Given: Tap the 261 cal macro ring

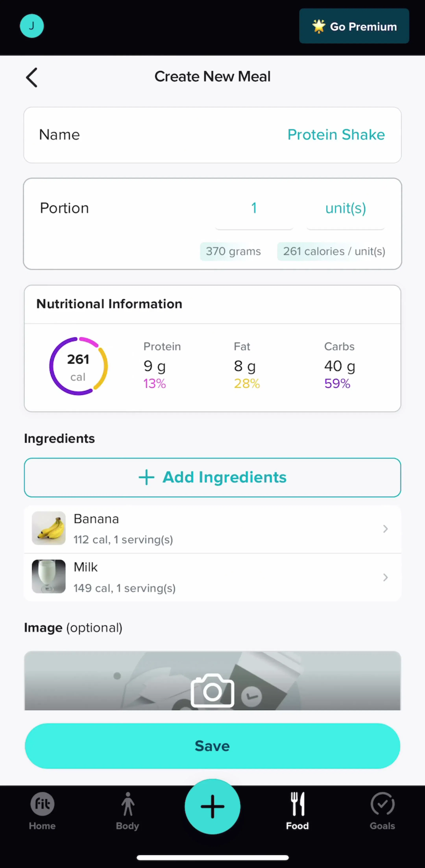Looking at the screenshot, I should pyautogui.click(x=79, y=366).
